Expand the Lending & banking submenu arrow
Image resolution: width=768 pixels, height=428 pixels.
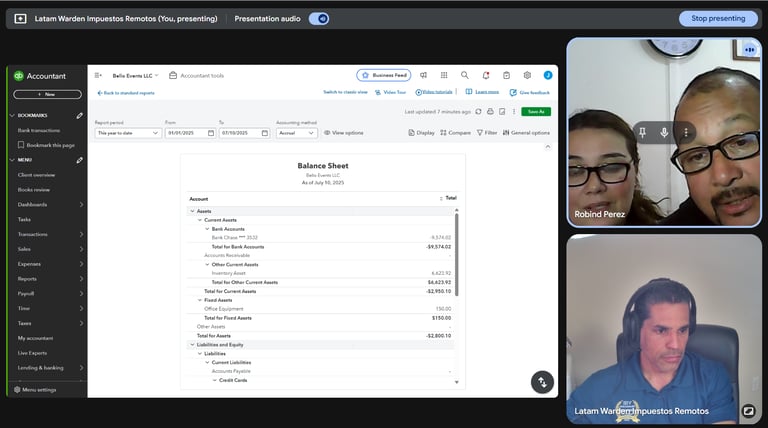click(x=81, y=368)
